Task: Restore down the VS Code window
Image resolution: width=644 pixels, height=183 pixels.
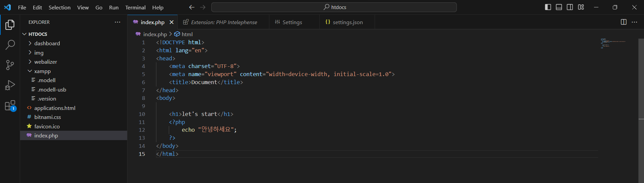Action: 615,7
